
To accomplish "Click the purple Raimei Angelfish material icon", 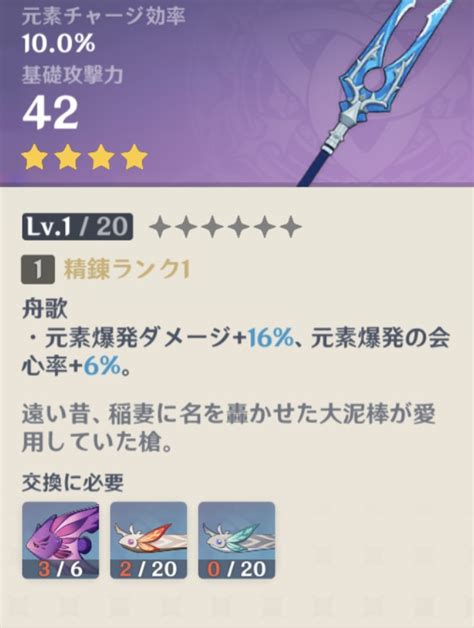I will coord(61,539).
